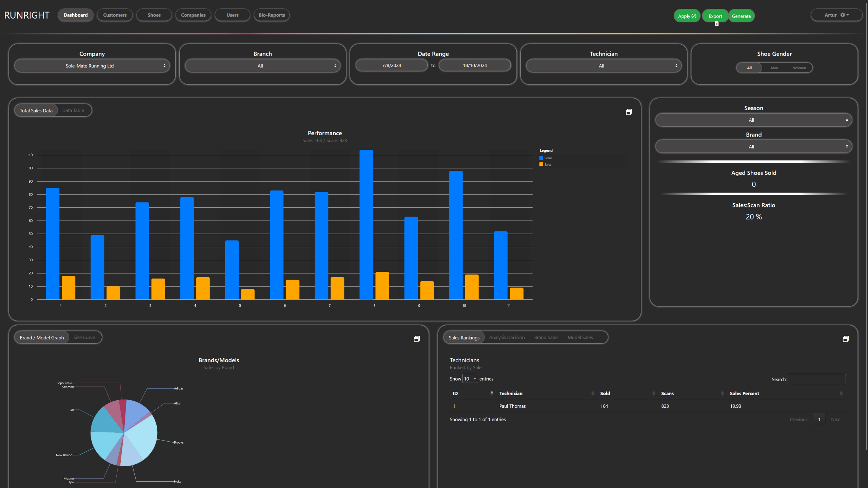
Task: Click the Generate button
Action: (741, 16)
